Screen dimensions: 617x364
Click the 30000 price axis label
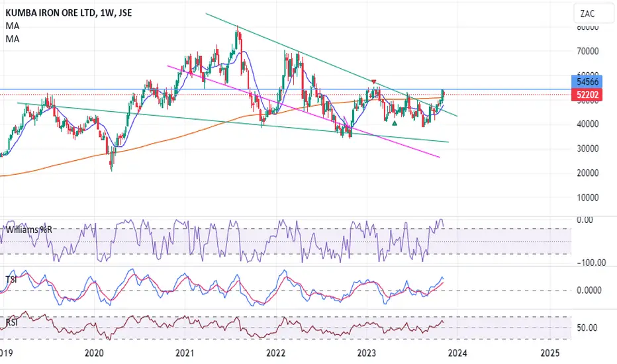click(587, 149)
